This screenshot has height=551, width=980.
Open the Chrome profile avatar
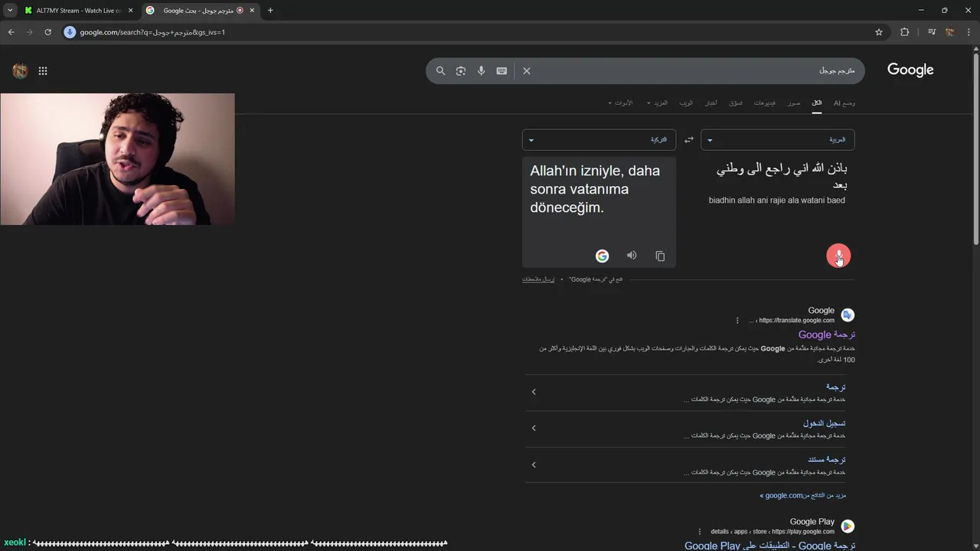click(949, 32)
